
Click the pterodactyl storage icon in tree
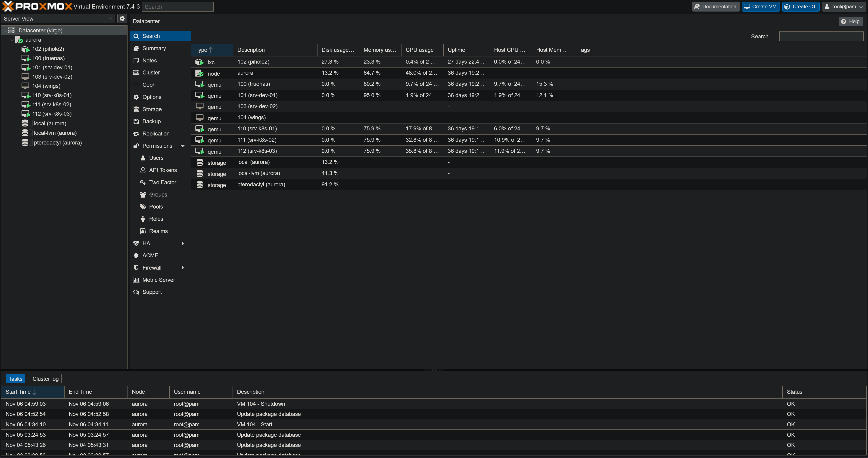point(25,142)
